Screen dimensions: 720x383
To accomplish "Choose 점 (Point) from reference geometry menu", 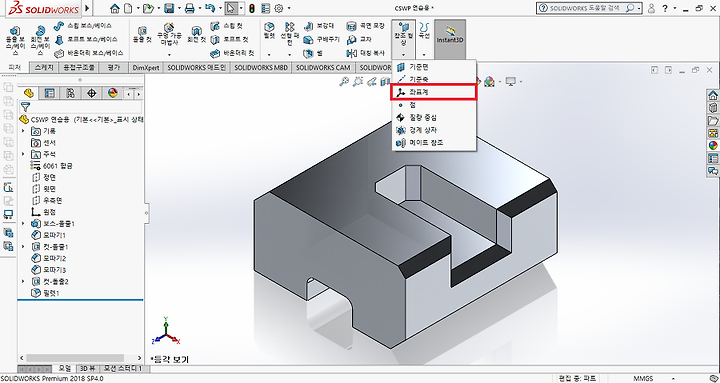I will [434, 105].
